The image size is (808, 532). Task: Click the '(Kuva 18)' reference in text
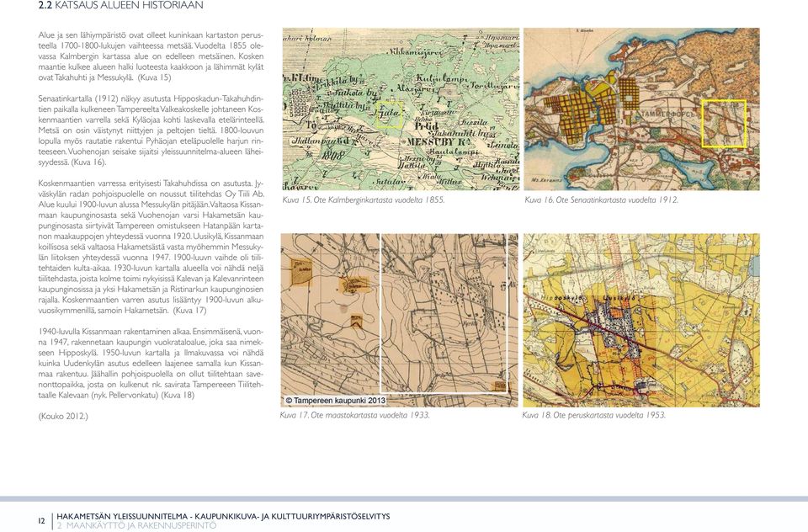coord(178,396)
